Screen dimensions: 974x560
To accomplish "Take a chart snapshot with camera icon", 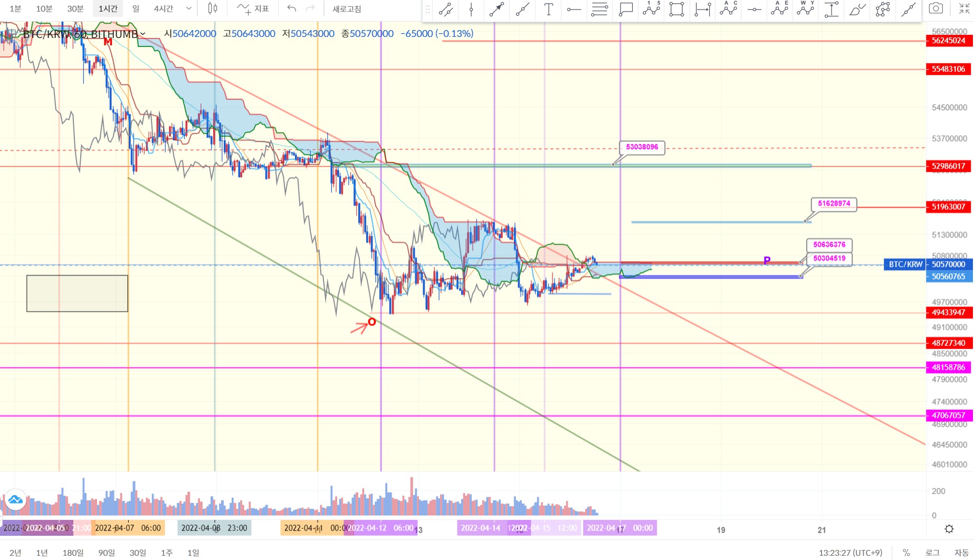I will click(x=936, y=8).
